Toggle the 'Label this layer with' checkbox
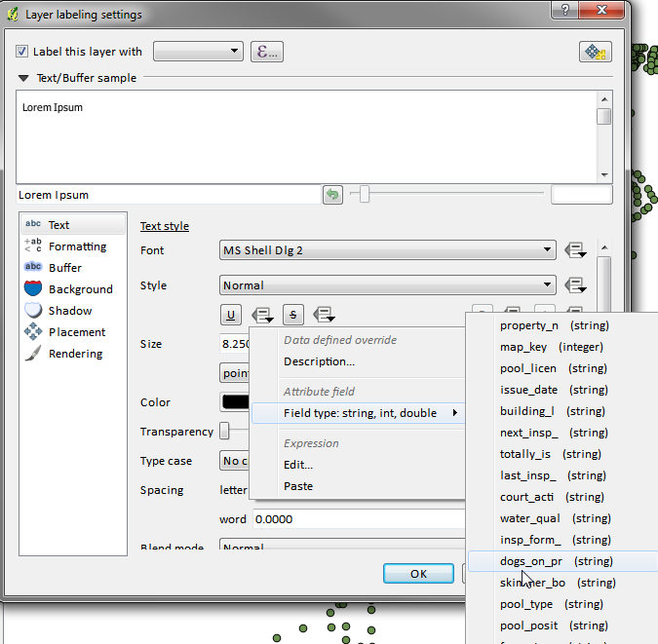658x644 pixels. click(22, 52)
